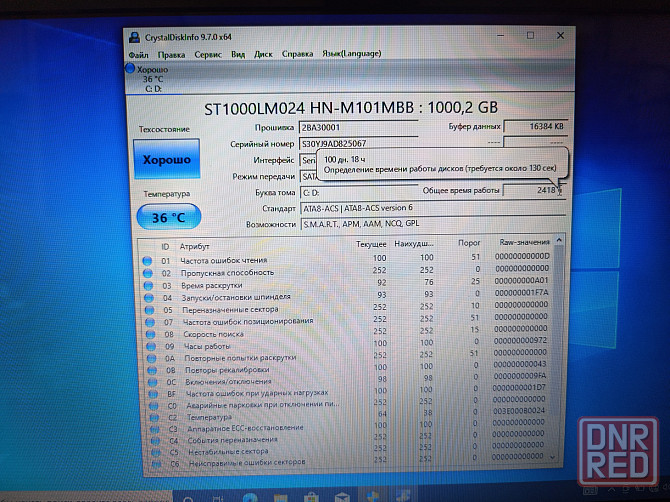Select the Время раскрутки attribute name
670x502 pixels.
pyautogui.click(x=212, y=285)
